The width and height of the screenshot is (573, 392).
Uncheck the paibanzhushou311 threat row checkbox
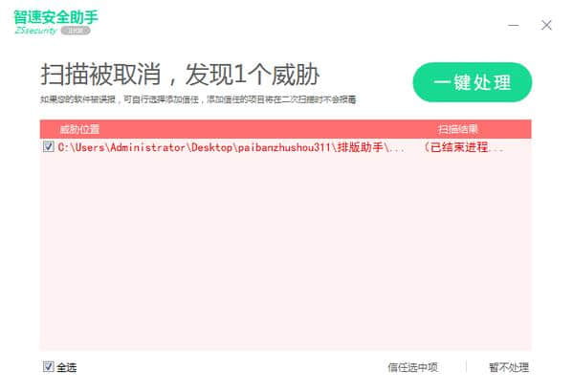pos(49,146)
